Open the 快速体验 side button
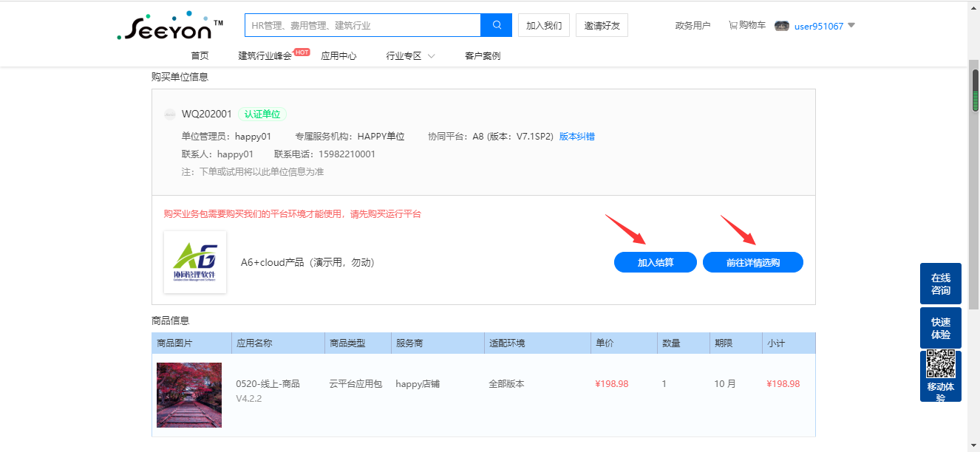Image resolution: width=980 pixels, height=452 pixels. tap(941, 328)
